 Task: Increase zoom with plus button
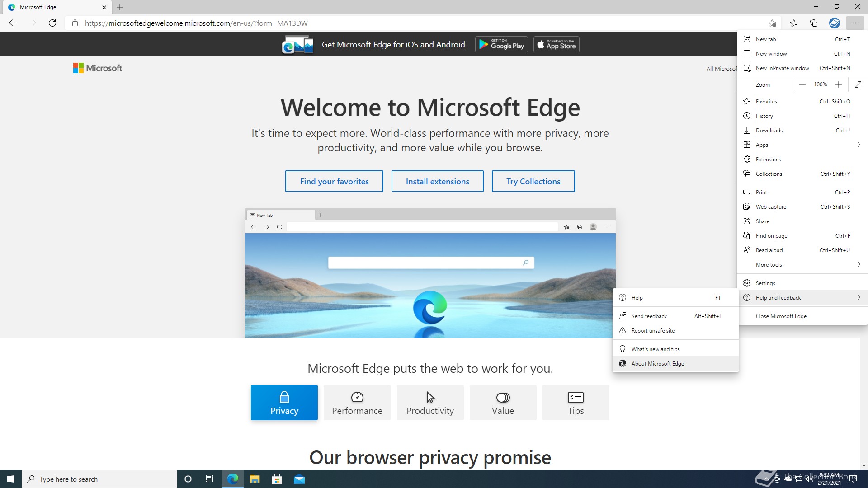point(839,84)
